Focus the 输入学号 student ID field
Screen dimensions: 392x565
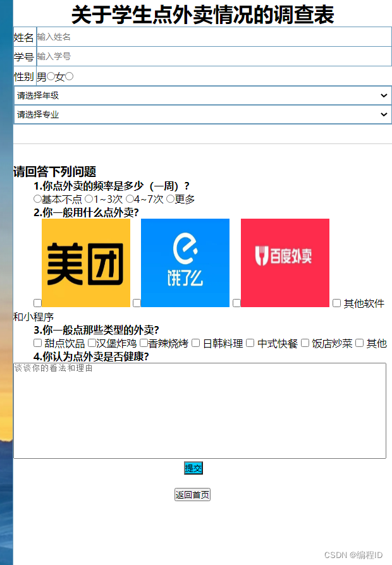(214, 56)
